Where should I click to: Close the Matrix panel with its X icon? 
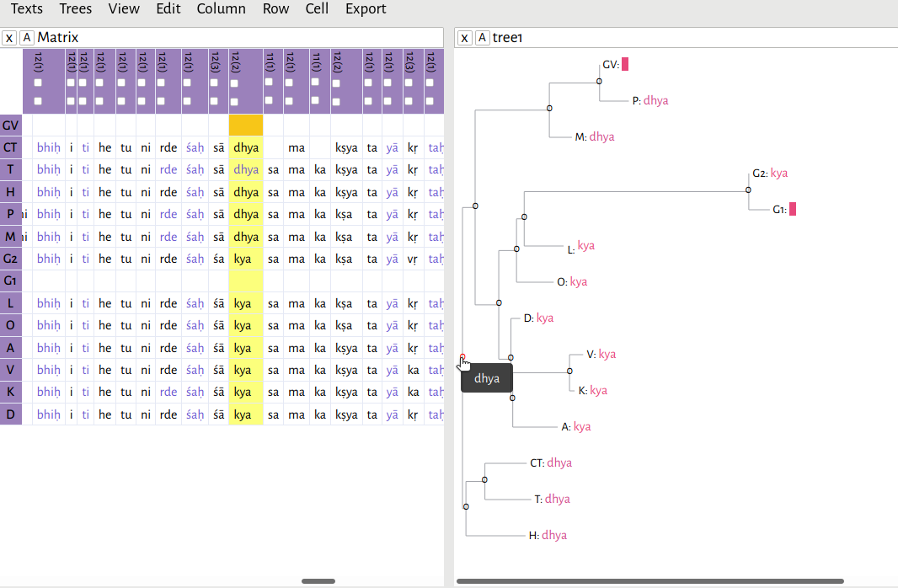click(8, 38)
